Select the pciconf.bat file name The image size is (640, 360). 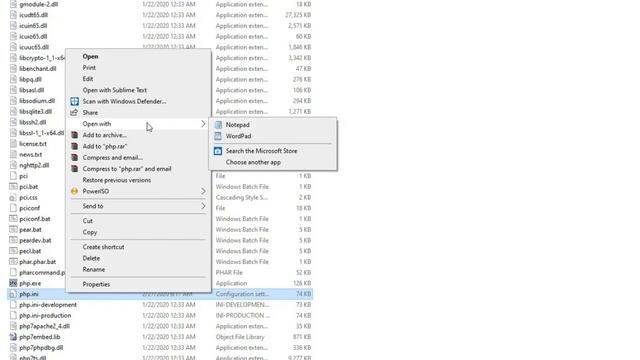coord(35,219)
